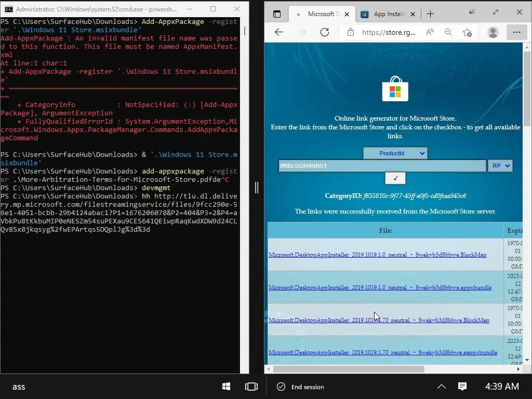Click the Edge horizontal scrollbar thumb

pos(349,369)
